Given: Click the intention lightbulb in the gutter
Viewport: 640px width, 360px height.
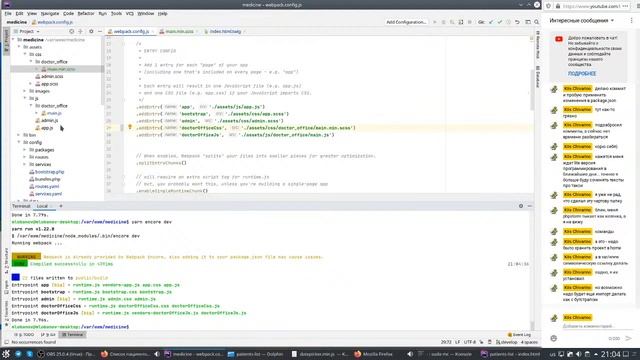Looking at the screenshot, I should (130, 127).
